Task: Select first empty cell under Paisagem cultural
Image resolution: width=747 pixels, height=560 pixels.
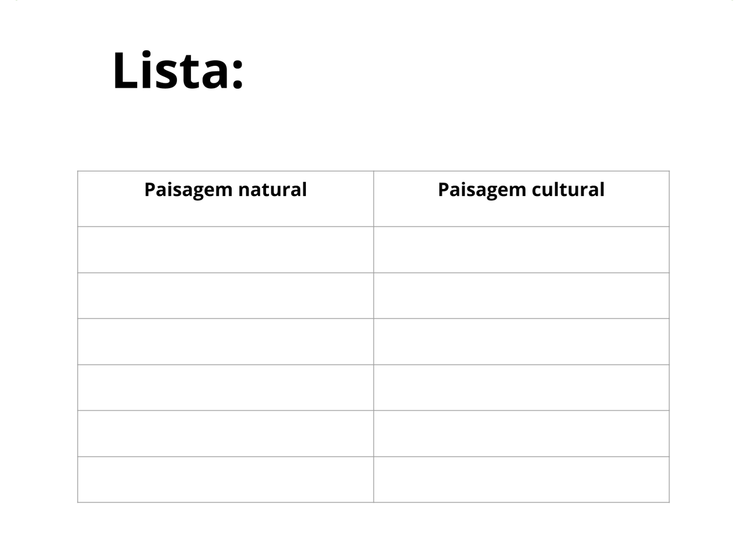Action: tap(521, 250)
